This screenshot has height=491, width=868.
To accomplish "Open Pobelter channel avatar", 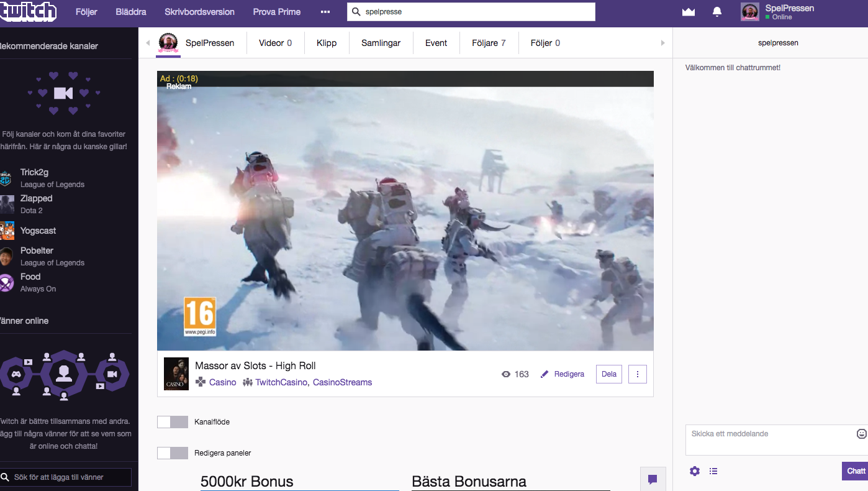I will [x=6, y=256].
